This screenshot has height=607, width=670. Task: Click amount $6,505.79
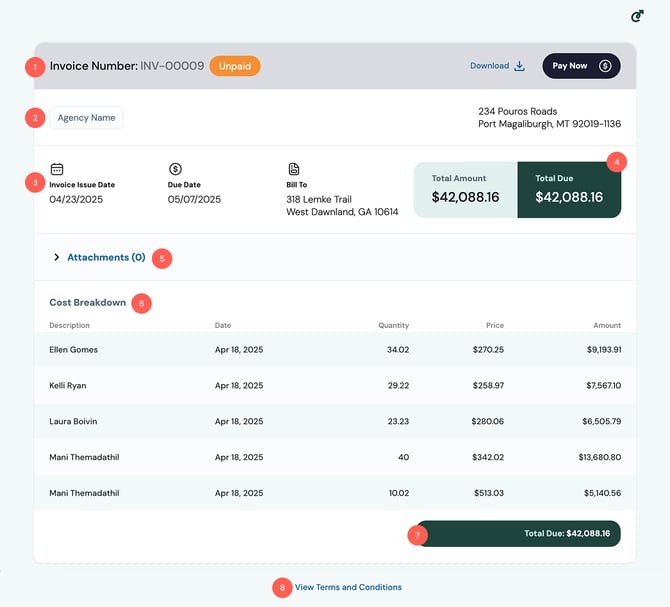click(602, 421)
